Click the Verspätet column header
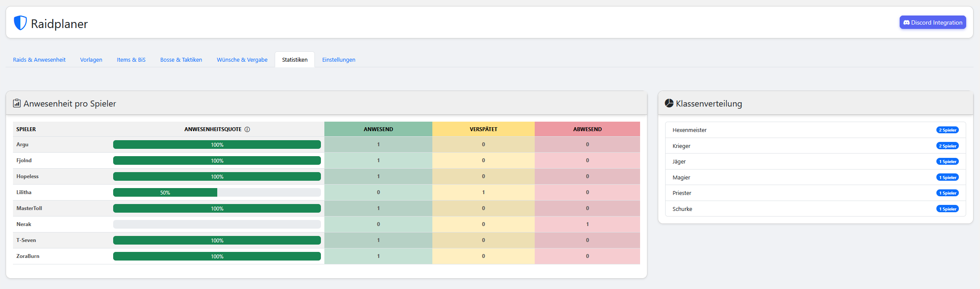The image size is (980, 289). 483,129
